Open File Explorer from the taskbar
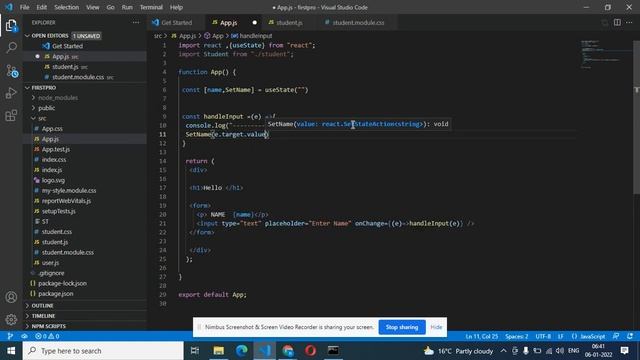The width and height of the screenshot is (640, 360). 219,351
